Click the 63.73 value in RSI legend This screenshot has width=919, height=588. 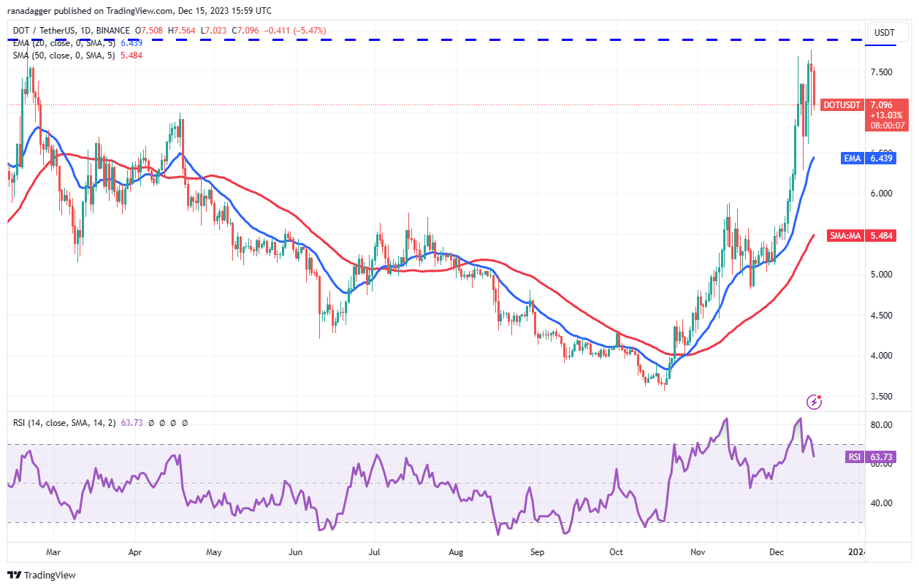[131, 422]
